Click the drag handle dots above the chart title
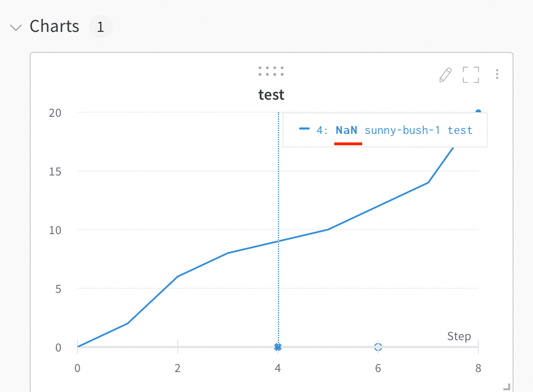Viewport: 533px width, 392px height. point(271,71)
